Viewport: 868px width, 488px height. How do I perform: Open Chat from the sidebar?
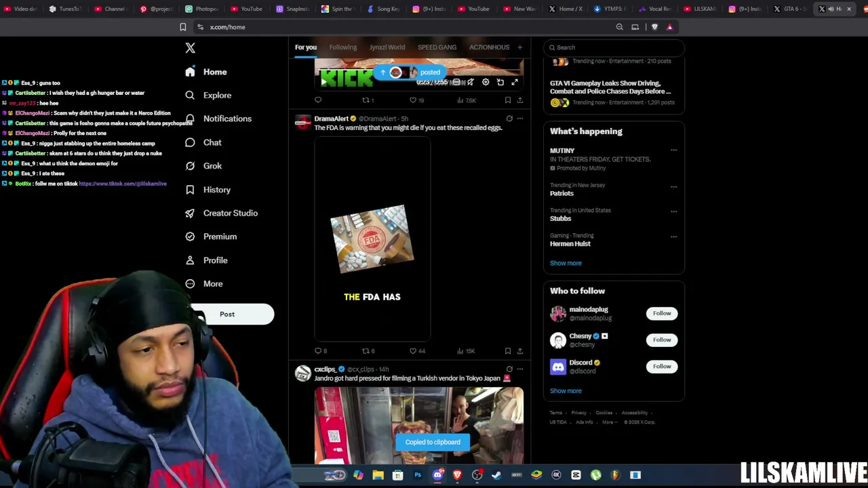click(203, 142)
